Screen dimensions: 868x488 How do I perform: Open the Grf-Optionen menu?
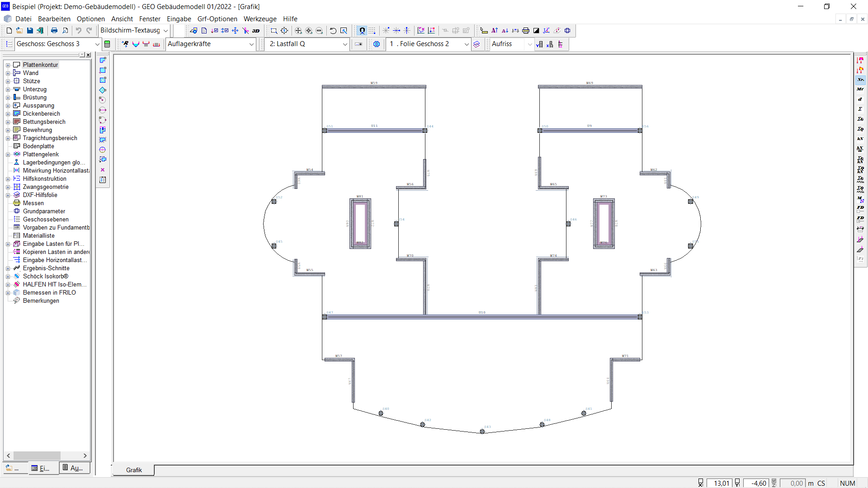217,19
